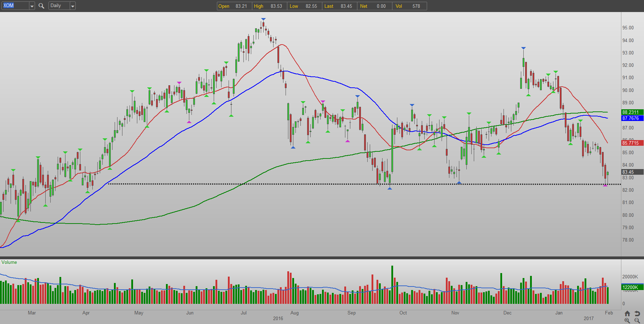Click the Dec date axis label
Viewport: 644px width, 324px height.
click(x=507, y=313)
